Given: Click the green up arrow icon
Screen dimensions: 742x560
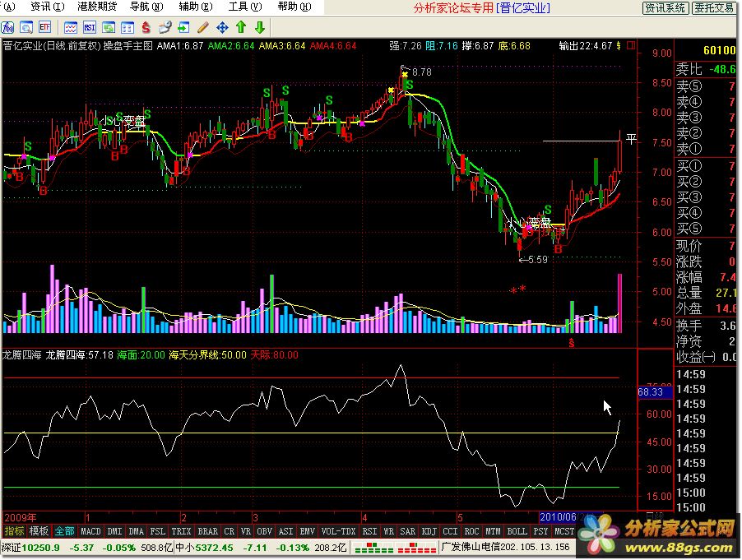Looking at the screenshot, I should point(241,27).
